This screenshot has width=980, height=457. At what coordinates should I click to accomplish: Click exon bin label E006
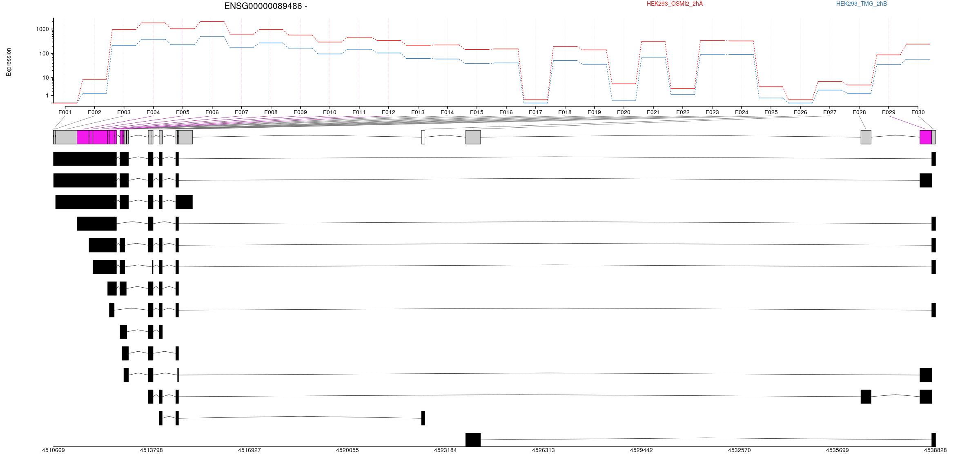212,112
